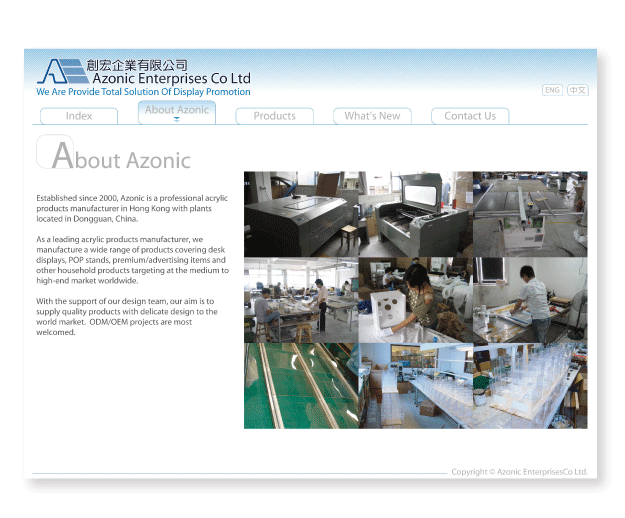This screenshot has height=518, width=625.
Task: Open the man in white shirt photo
Action: click(530, 300)
